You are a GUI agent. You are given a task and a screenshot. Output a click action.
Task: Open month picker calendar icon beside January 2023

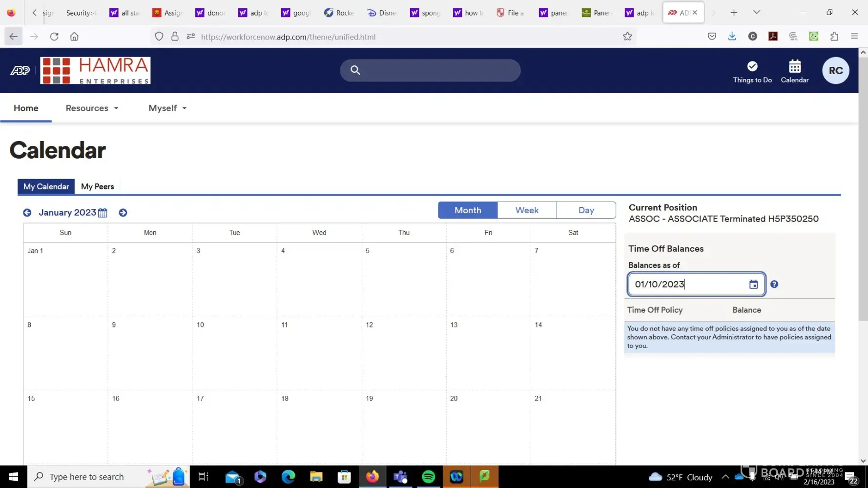103,213
